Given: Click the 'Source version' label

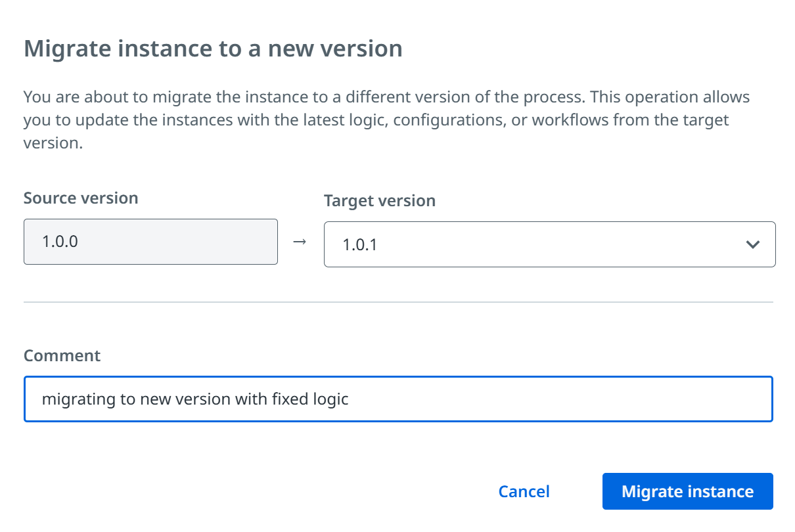Looking at the screenshot, I should (81, 198).
